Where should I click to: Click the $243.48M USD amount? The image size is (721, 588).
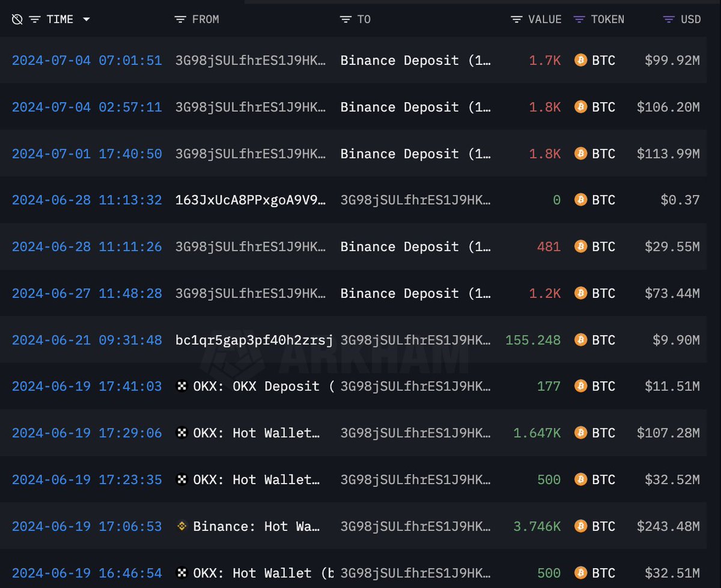pyautogui.click(x=669, y=526)
